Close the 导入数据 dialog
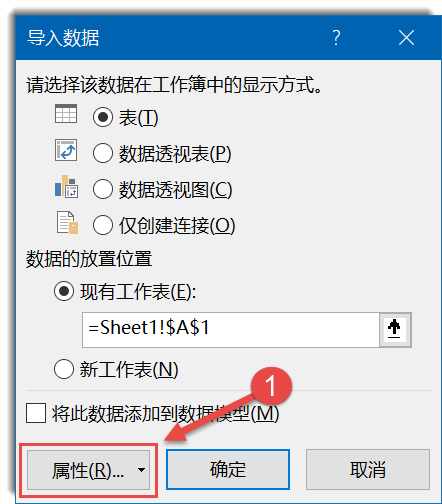442x504 pixels. (406, 37)
